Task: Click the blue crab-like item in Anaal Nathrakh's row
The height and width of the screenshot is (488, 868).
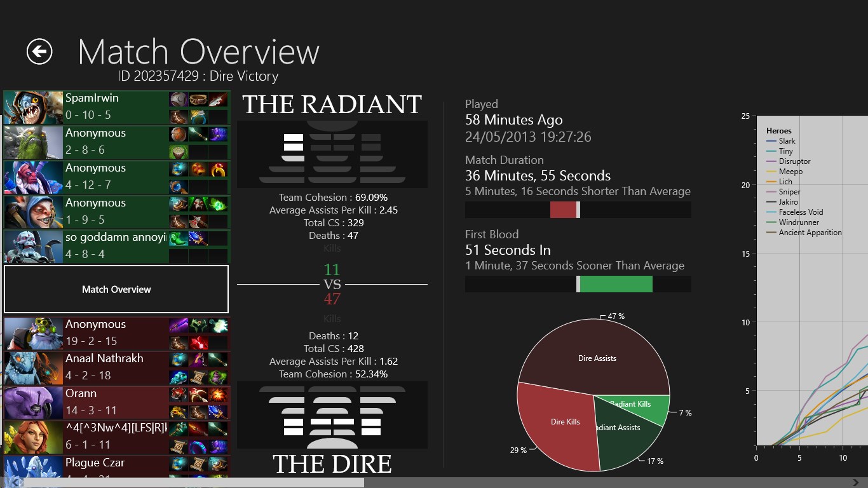Action: [179, 377]
